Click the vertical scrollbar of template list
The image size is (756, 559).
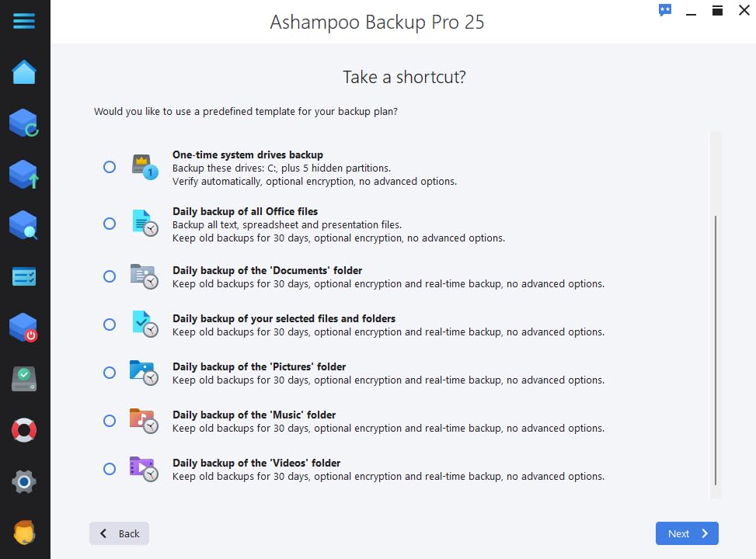[716, 349]
